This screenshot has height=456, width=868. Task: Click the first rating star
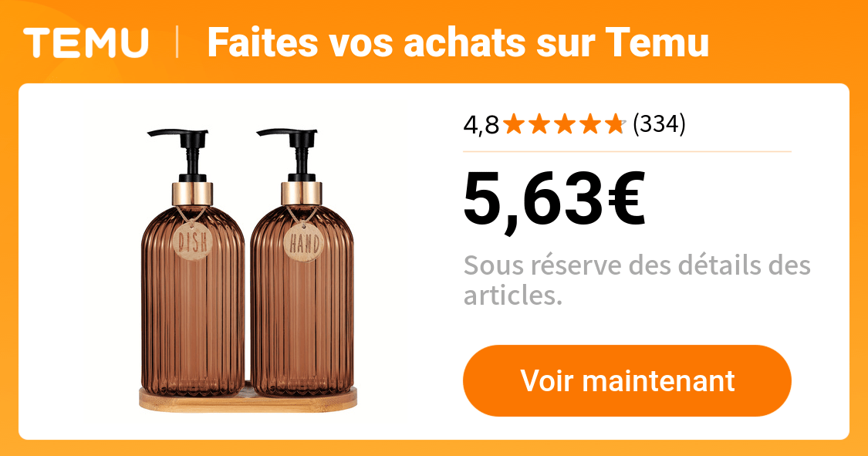(x=515, y=124)
